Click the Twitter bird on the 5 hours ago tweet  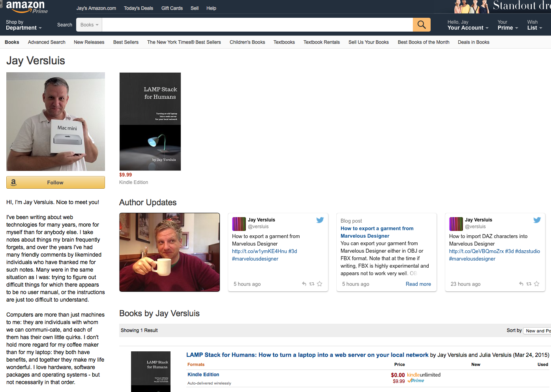(320, 220)
